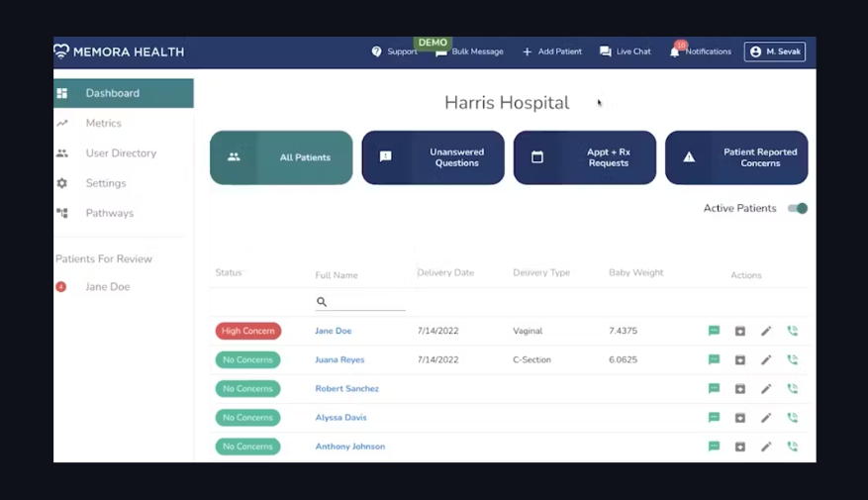Open chat message for Anthony Johnson
The width and height of the screenshot is (868, 500).
point(715,446)
